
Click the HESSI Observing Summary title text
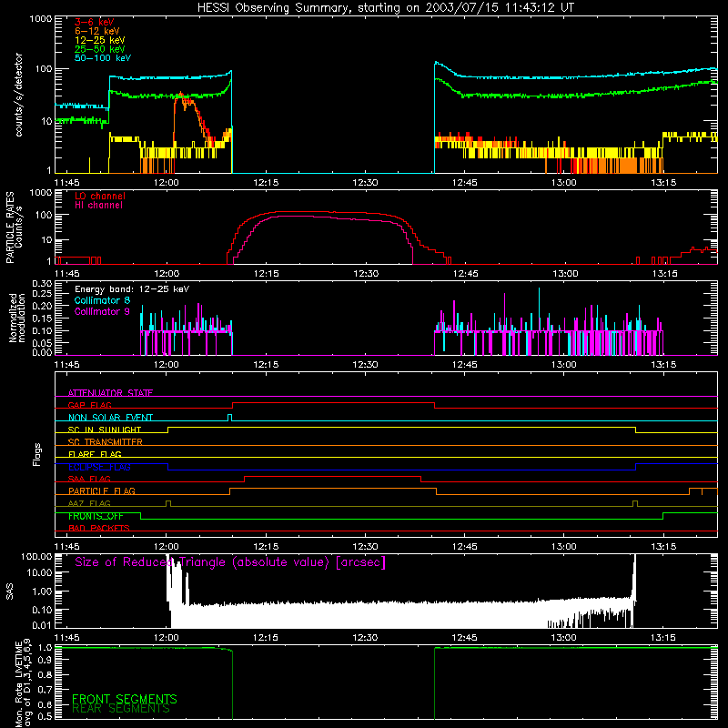[x=385, y=8]
